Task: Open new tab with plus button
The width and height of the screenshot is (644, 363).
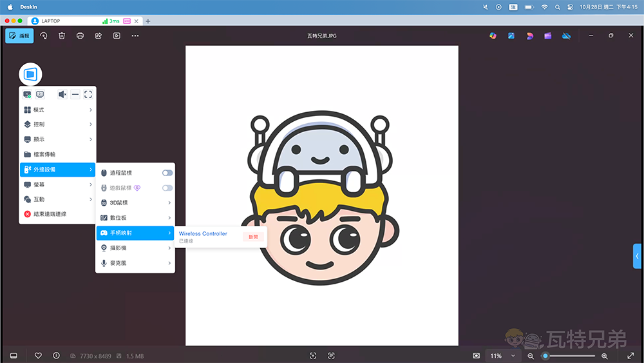Action: click(x=148, y=21)
